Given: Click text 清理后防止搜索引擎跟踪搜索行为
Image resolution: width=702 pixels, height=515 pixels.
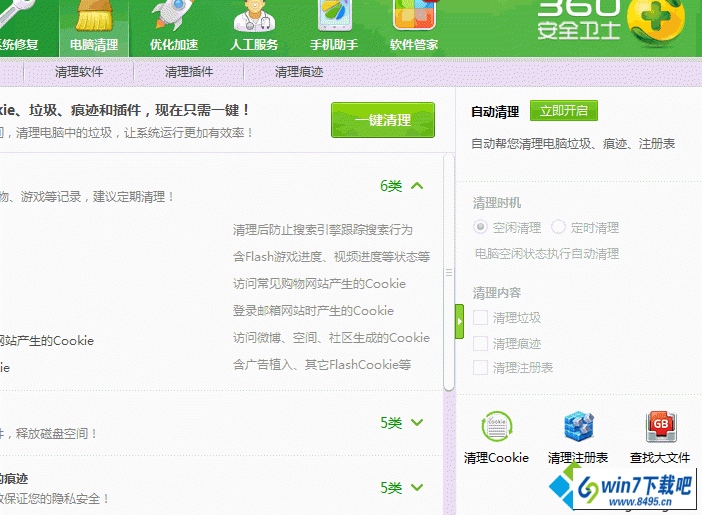Looking at the screenshot, I should (322, 230).
